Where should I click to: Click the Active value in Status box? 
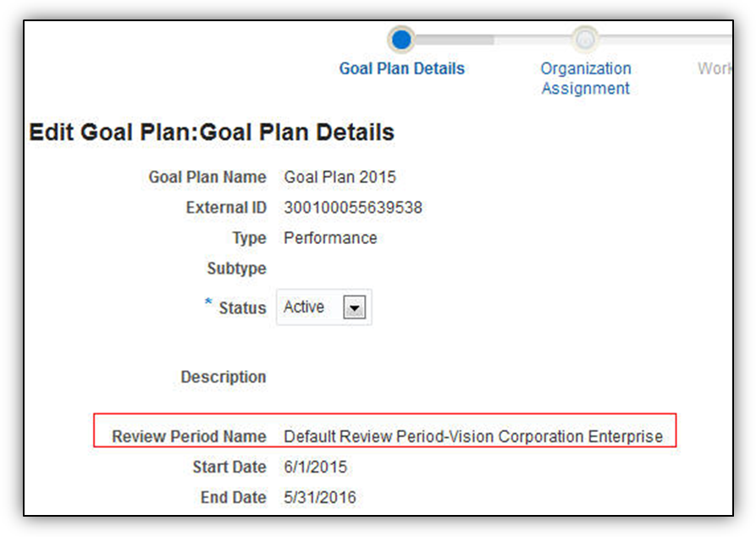304,307
